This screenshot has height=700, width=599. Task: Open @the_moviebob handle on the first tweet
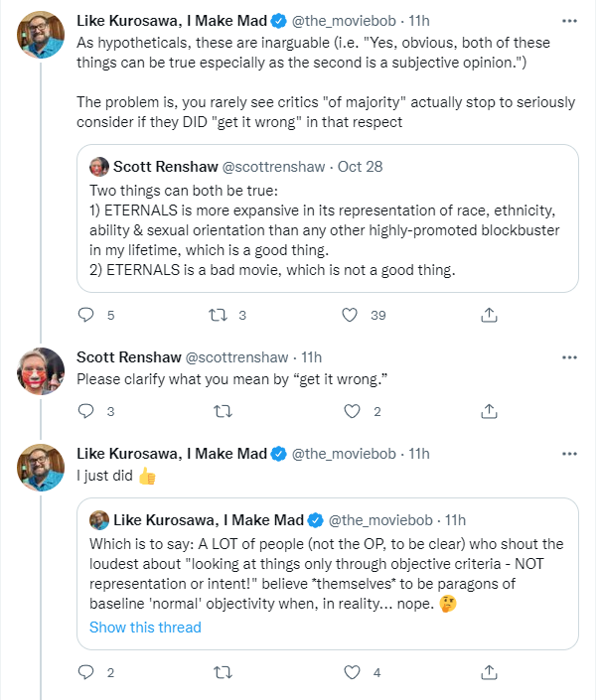pos(344,21)
